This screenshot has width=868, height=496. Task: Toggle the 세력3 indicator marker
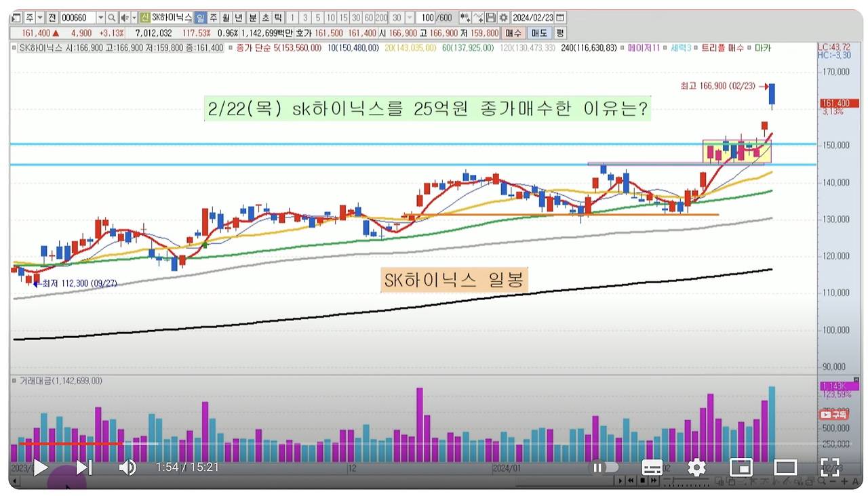665,48
